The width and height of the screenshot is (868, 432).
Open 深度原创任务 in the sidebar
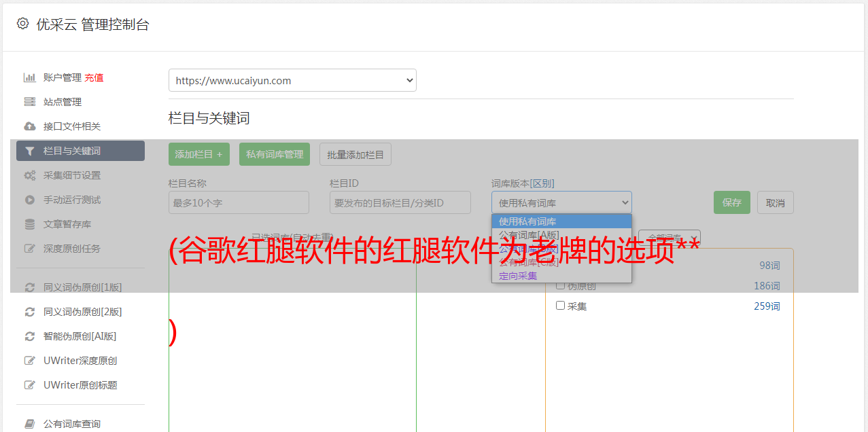(x=72, y=249)
